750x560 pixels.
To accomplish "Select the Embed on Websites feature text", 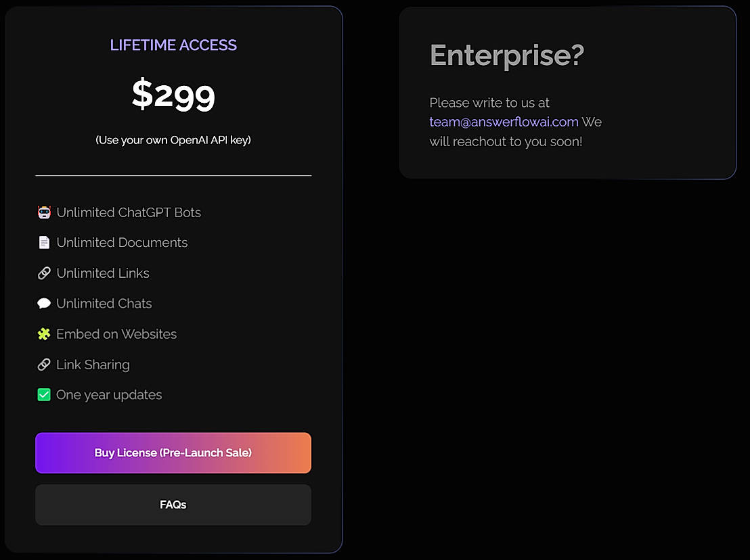I will tap(116, 334).
